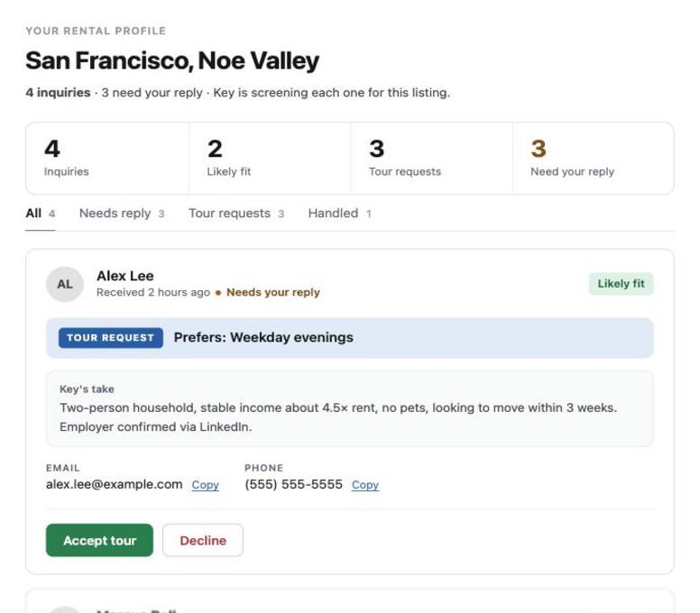Select the 3 Tour requests stat card
Image resolution: width=700 pixels, height=613 pixels.
(x=432, y=159)
